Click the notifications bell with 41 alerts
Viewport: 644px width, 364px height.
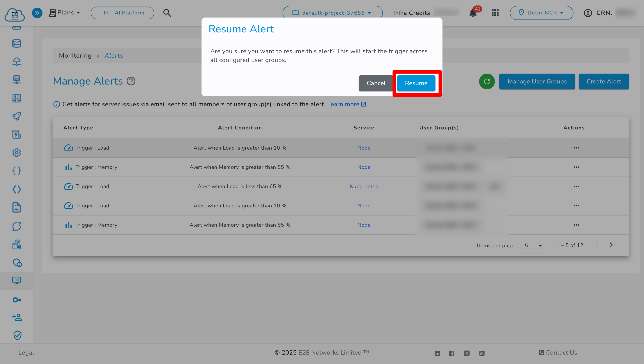coord(473,13)
